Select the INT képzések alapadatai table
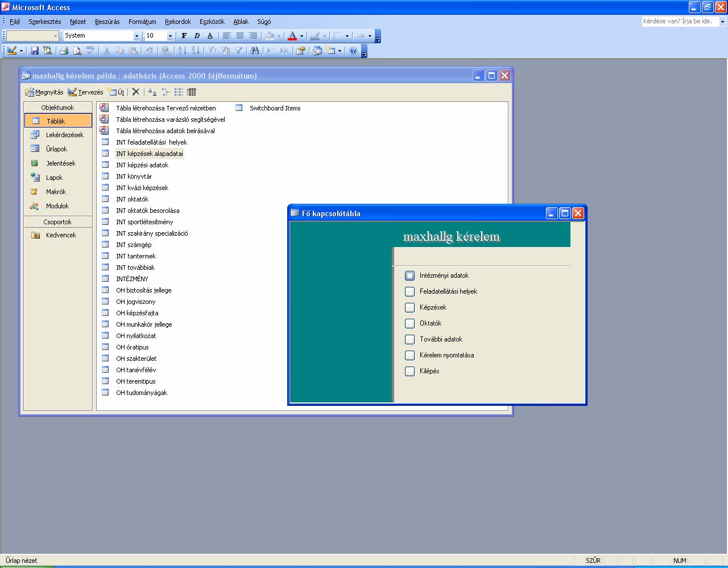Viewport: 728px width, 568px height. coord(150,154)
